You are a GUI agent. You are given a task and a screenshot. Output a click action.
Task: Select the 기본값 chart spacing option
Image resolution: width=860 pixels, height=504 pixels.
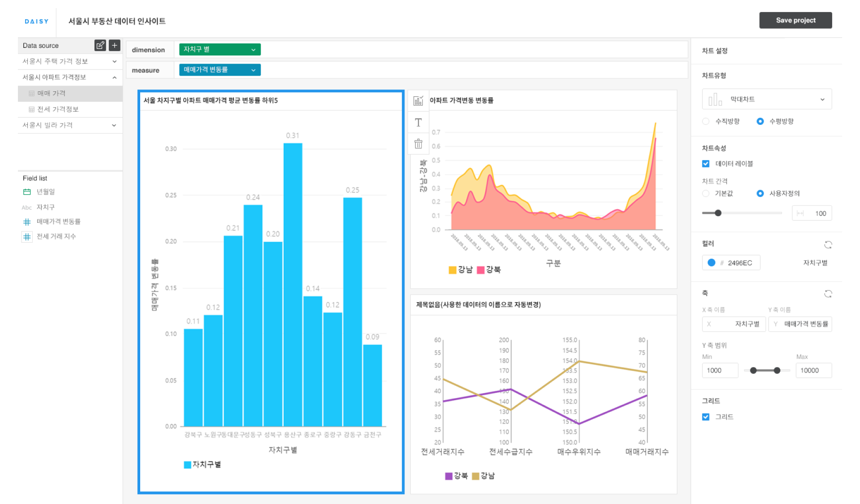pyautogui.click(x=706, y=193)
